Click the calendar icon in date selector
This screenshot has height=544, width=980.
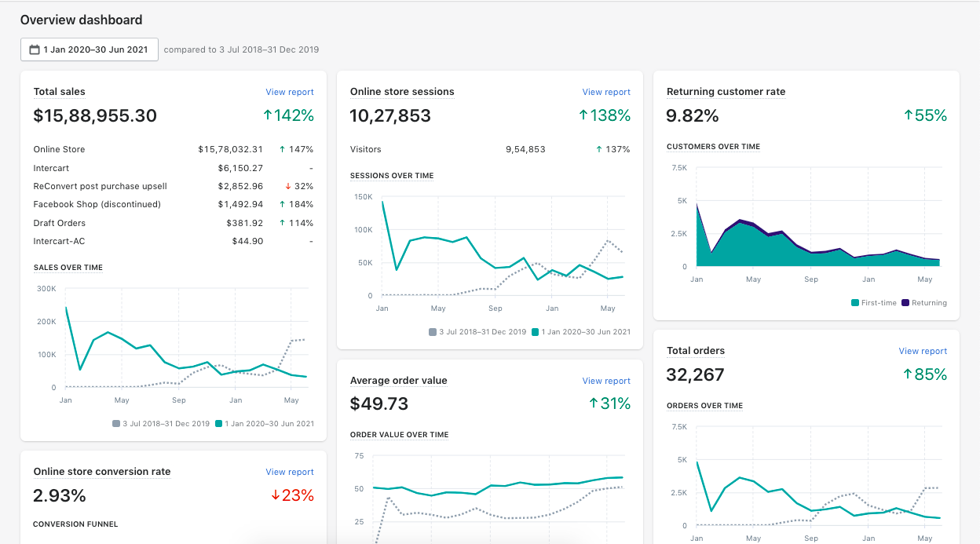point(35,49)
